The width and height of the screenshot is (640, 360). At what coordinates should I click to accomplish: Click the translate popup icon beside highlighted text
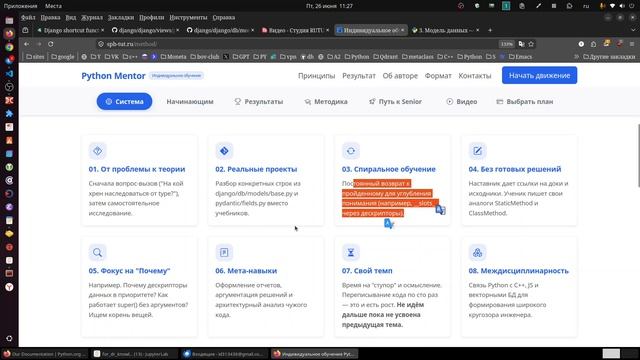click(x=440, y=210)
